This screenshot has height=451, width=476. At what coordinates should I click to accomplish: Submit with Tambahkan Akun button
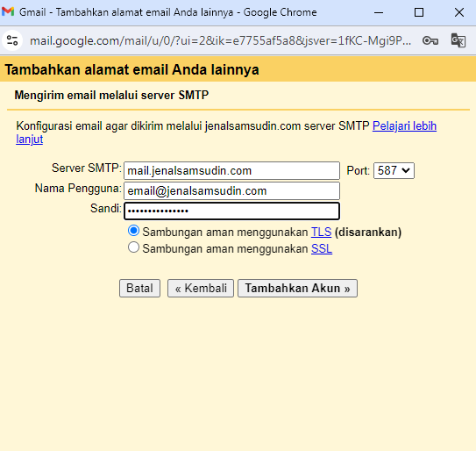[297, 288]
